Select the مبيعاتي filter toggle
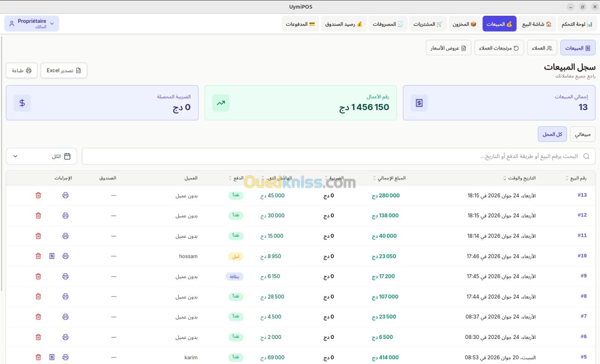Screen dimensions: 600x364 pos(582,134)
